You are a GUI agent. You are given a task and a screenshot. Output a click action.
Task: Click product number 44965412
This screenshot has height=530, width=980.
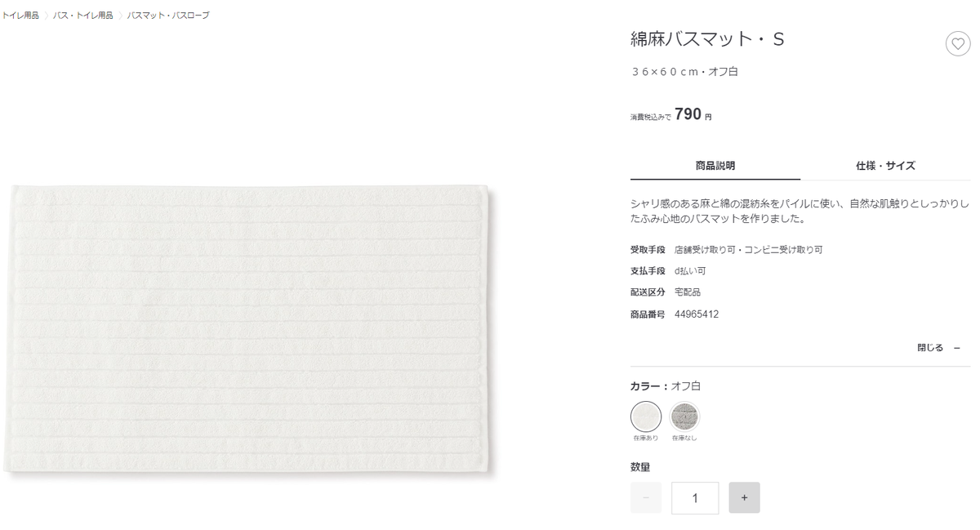pyautogui.click(x=697, y=314)
